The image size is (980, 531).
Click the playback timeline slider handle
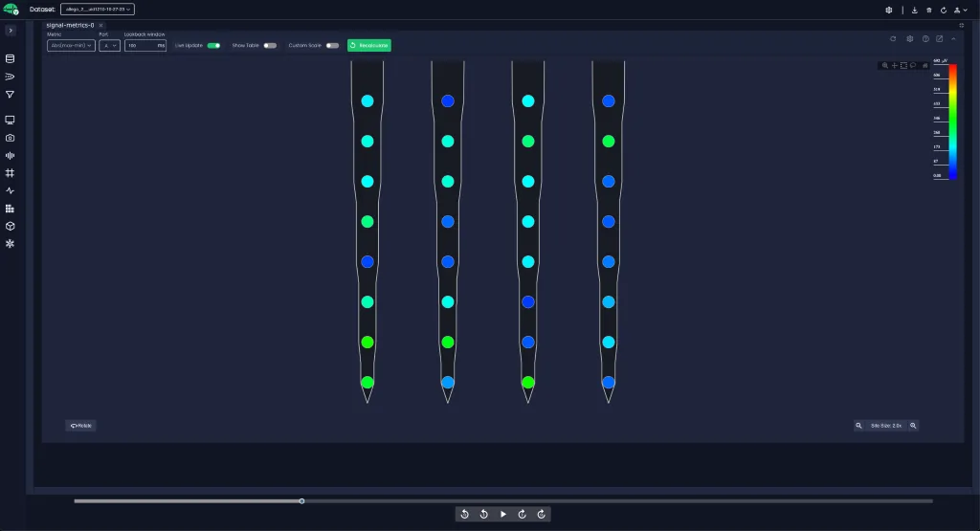(x=301, y=501)
